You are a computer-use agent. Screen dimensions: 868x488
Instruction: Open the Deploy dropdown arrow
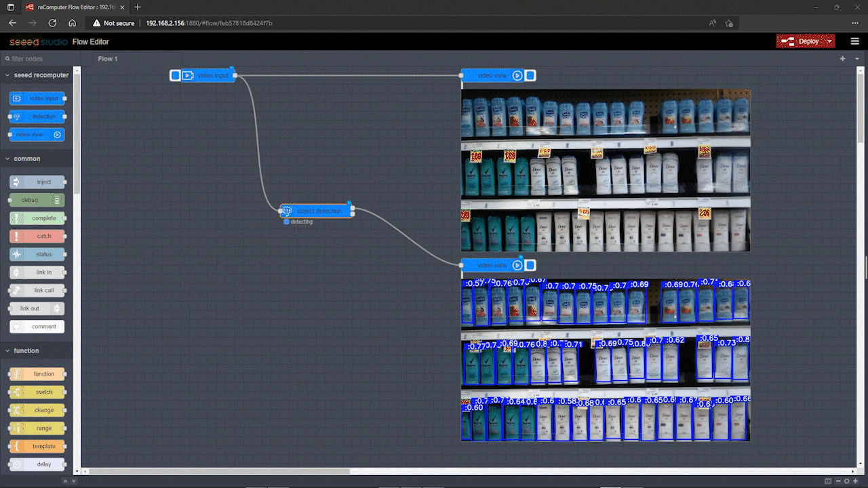pos(830,41)
